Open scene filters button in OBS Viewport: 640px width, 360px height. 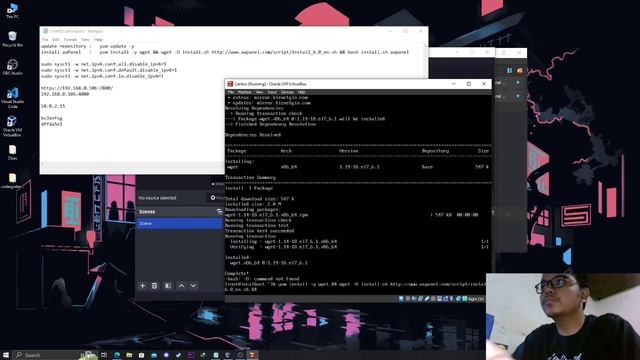click(168, 286)
